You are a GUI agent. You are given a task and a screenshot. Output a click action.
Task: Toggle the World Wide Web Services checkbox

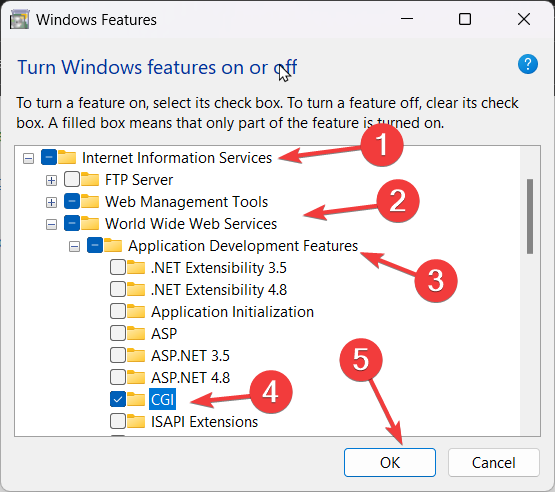[x=72, y=223]
